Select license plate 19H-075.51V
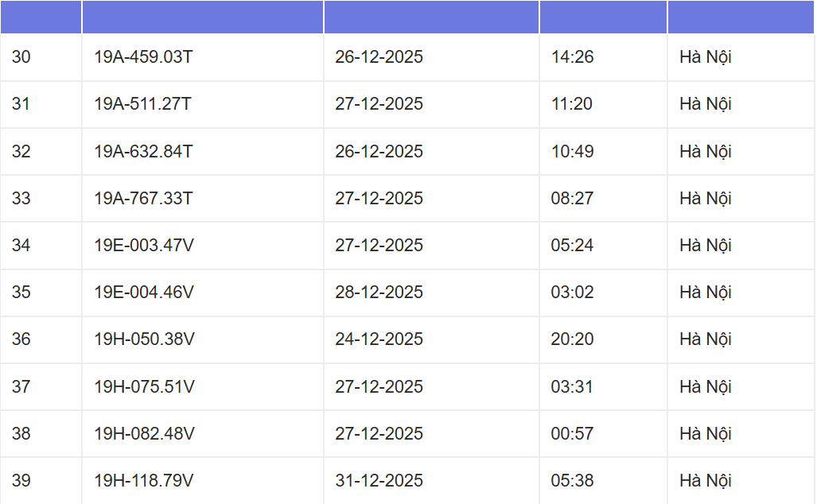Screen dimensions: 817x504 pyautogui.click(x=144, y=386)
